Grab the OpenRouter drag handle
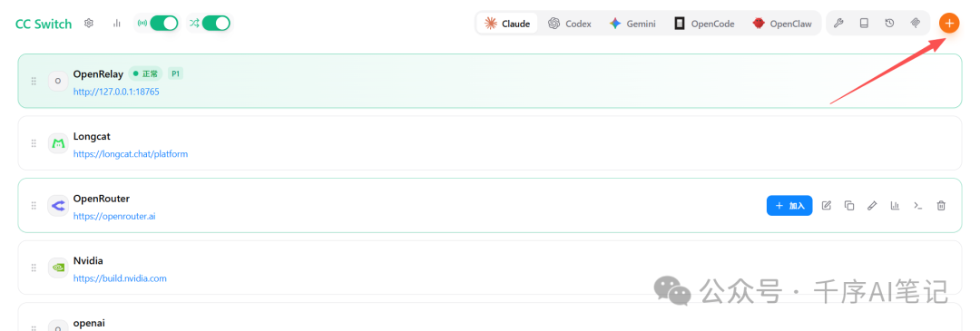980x331 pixels. coord(34,206)
